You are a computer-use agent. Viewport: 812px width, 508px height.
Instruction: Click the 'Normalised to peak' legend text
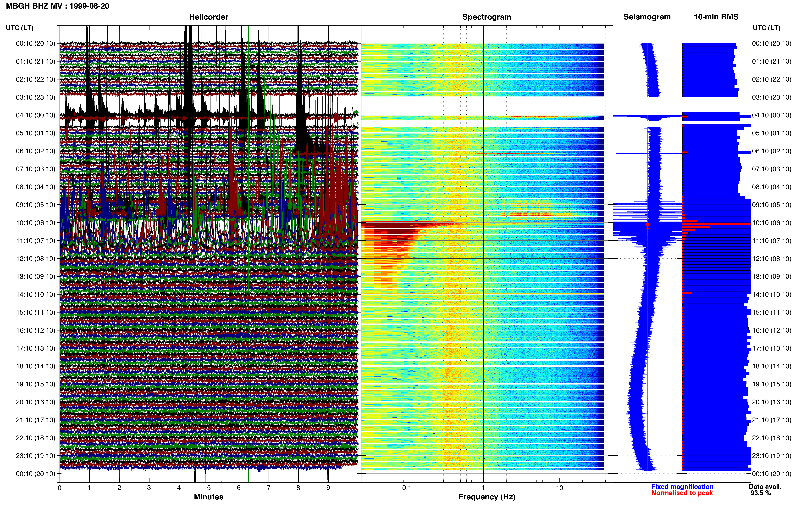682,493
